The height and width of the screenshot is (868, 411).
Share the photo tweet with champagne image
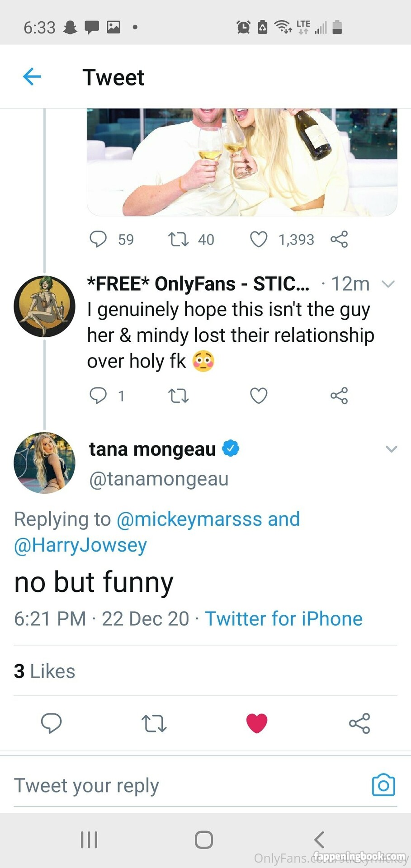339,239
